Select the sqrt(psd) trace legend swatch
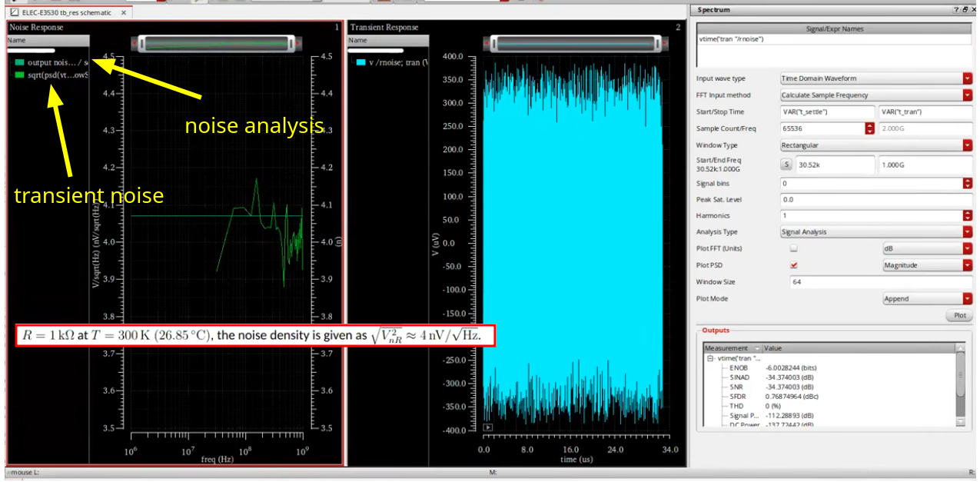The image size is (980, 482). [x=19, y=75]
